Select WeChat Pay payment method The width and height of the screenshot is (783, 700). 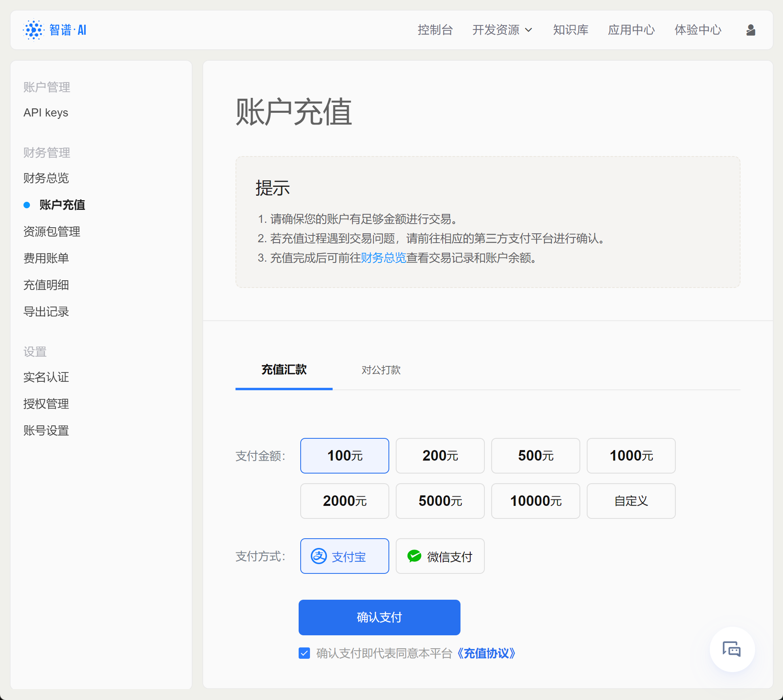[440, 556]
